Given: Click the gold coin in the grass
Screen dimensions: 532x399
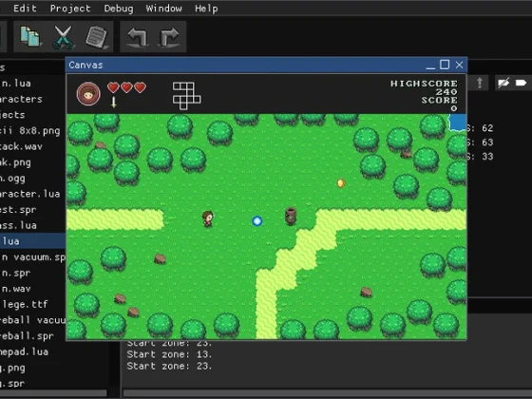Looking at the screenshot, I should [341, 183].
